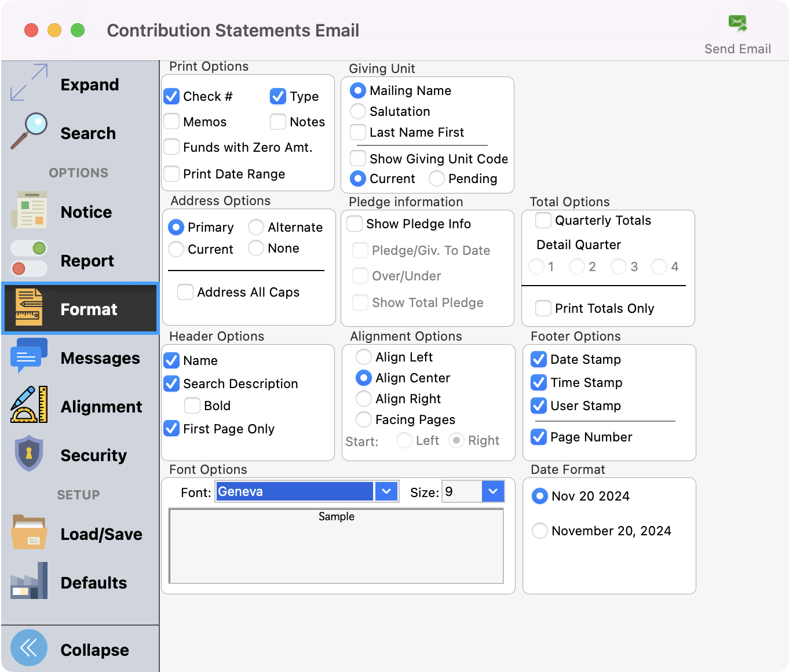This screenshot has height=672, width=789.
Task: Open Load/Save via the folder icon
Action: (x=29, y=532)
